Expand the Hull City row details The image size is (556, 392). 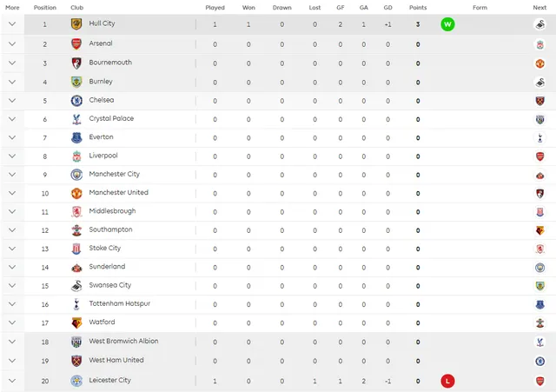[12, 24]
